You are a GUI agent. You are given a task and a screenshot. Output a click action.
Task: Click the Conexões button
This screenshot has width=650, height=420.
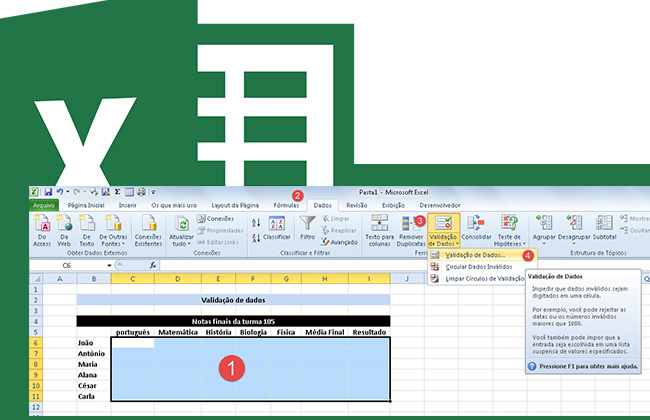pyautogui.click(x=215, y=218)
